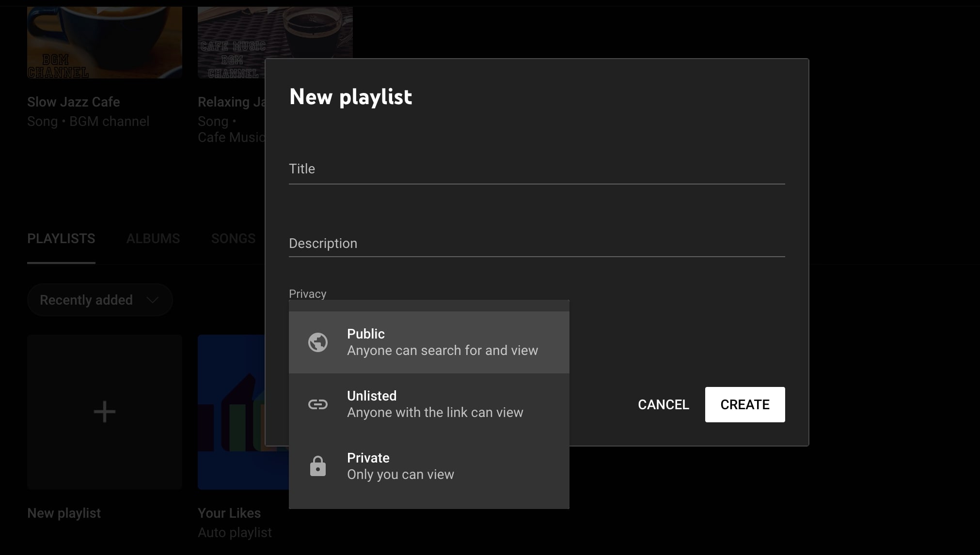The height and width of the screenshot is (555, 980).
Task: Click the globe icon for Public privacy
Action: point(318,342)
